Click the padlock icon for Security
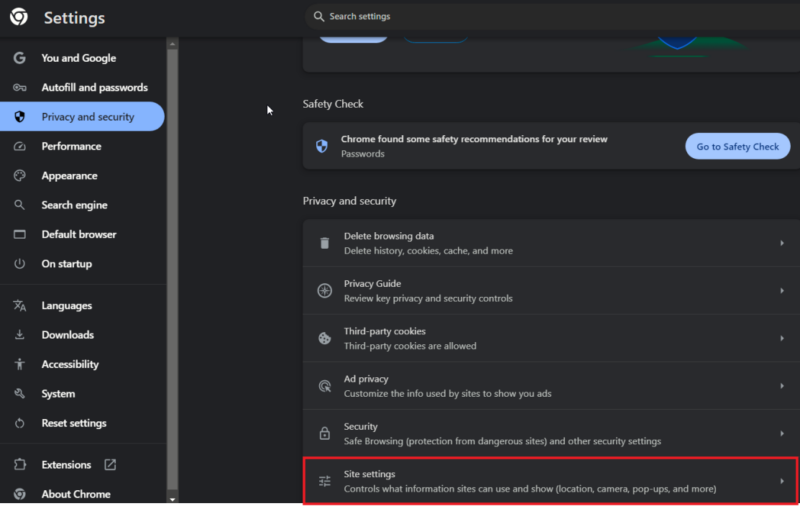This screenshot has width=800, height=506. point(324,434)
